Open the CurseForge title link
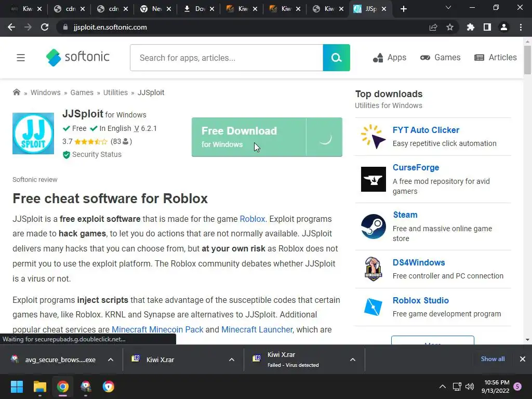The height and width of the screenshot is (399, 532). tap(416, 168)
